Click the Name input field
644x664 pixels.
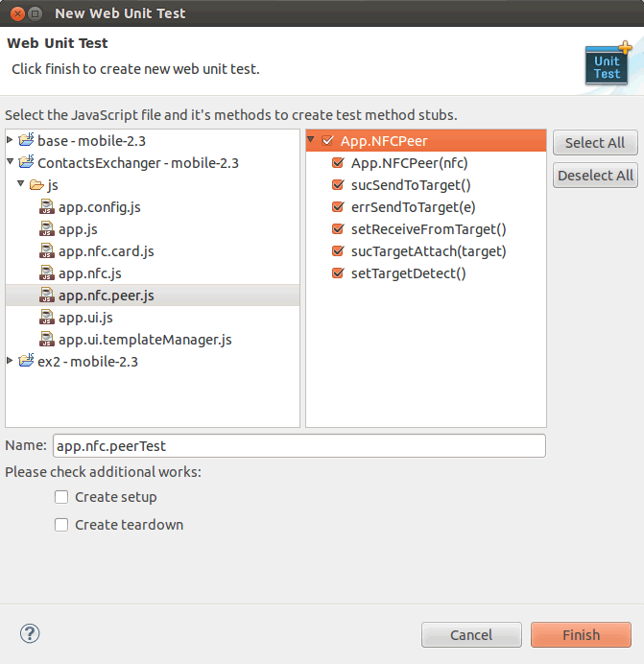299,446
